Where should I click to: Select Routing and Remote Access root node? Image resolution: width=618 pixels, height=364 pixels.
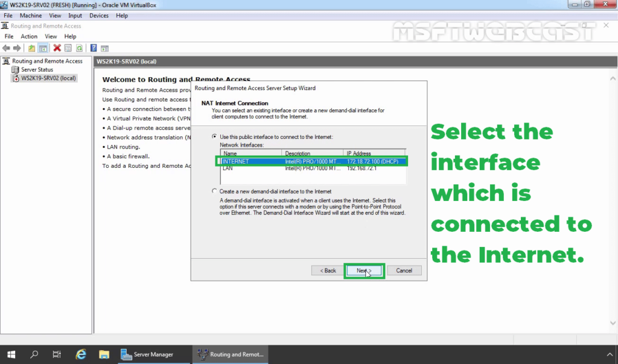pos(47,61)
